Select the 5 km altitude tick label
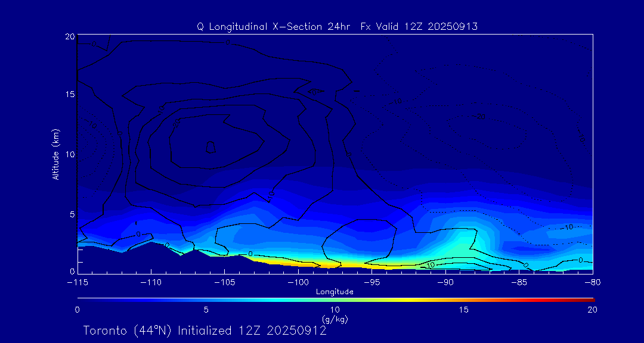 coord(70,214)
